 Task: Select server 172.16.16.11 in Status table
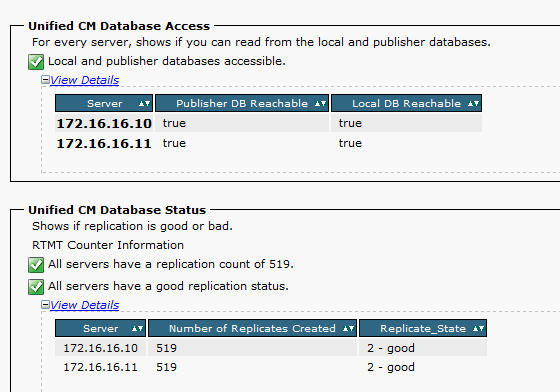(x=100, y=367)
